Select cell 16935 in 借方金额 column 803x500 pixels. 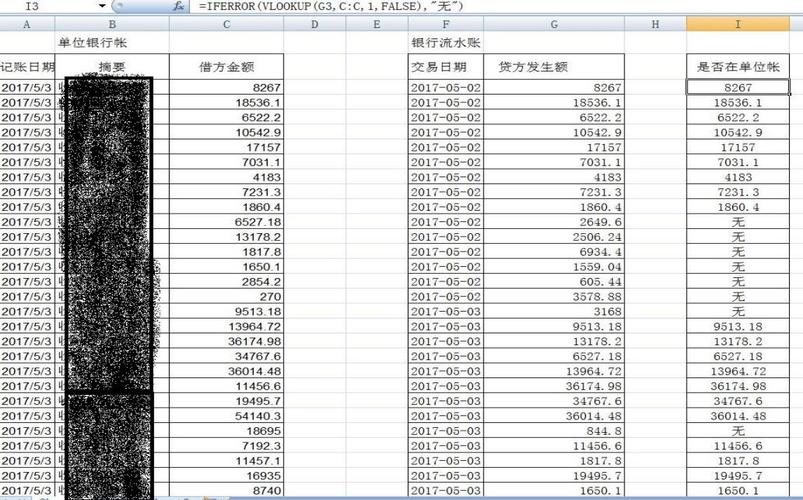coord(226,475)
